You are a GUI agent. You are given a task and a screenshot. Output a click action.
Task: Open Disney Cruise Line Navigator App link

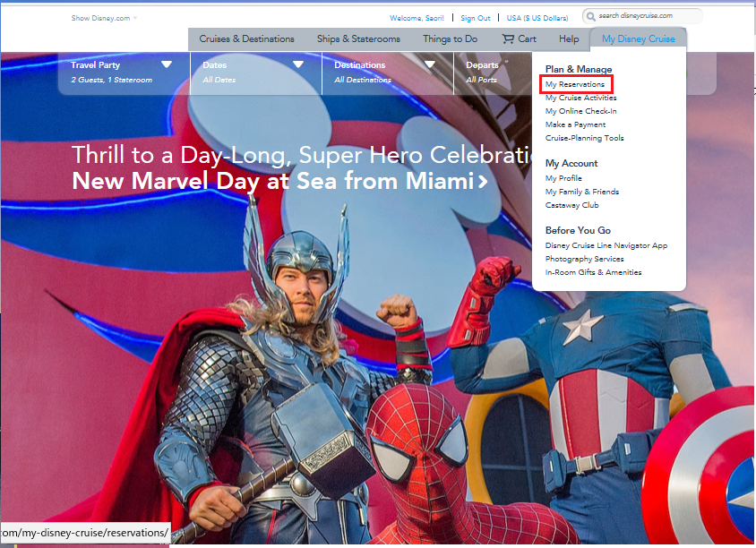coord(606,246)
